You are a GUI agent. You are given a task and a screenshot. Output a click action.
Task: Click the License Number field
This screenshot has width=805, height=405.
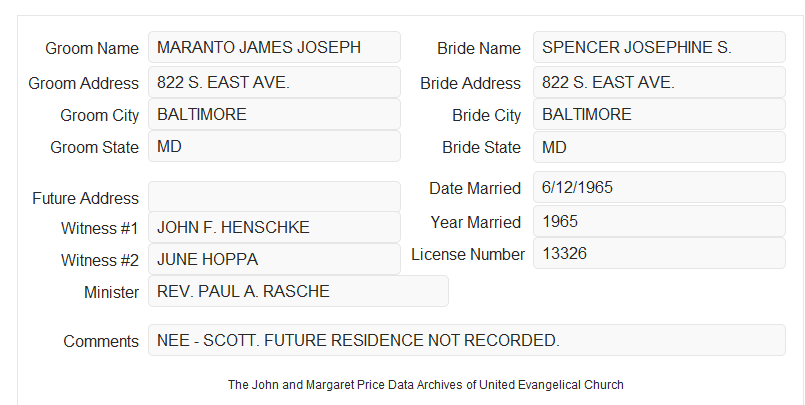click(659, 253)
